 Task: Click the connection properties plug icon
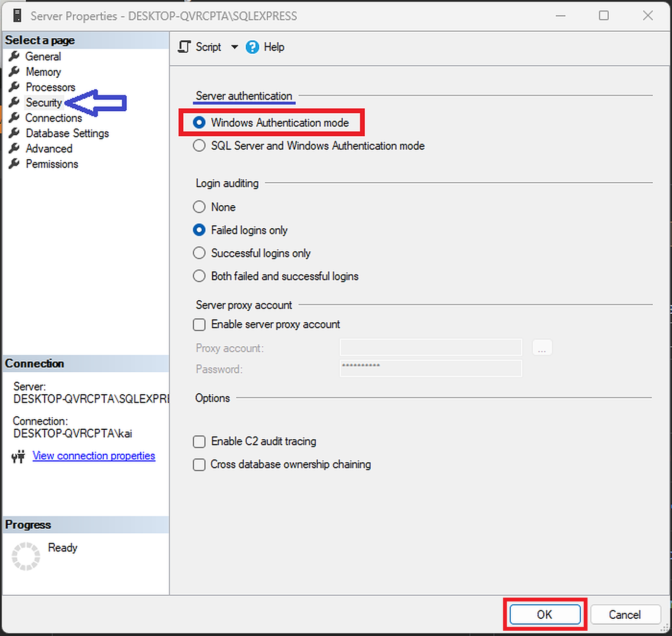pyautogui.click(x=18, y=456)
